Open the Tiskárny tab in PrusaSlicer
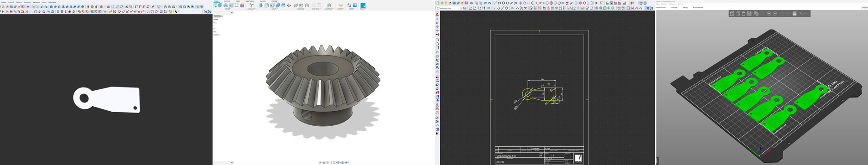This screenshot has width=868, height=165. pyautogui.click(x=685, y=8)
